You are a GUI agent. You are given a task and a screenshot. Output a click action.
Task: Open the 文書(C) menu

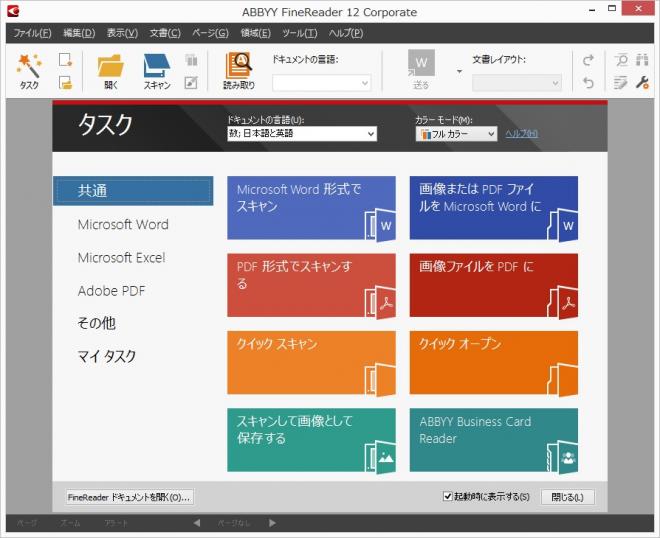click(x=165, y=33)
